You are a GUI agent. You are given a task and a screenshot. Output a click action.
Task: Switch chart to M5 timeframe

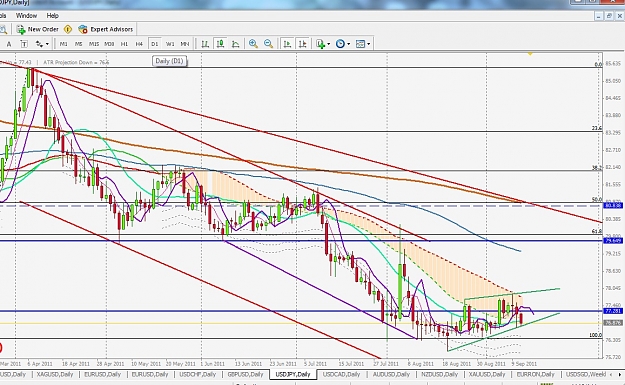(x=79, y=44)
